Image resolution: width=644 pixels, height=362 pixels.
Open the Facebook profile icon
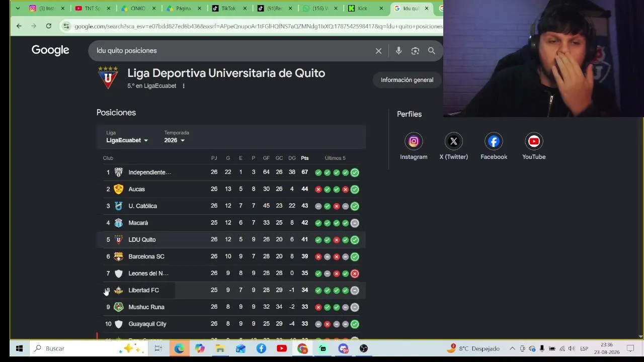(494, 141)
